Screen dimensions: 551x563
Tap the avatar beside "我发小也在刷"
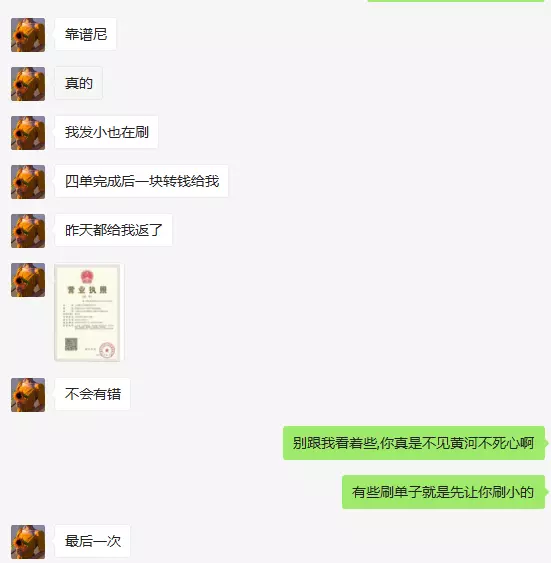[x=28, y=133]
